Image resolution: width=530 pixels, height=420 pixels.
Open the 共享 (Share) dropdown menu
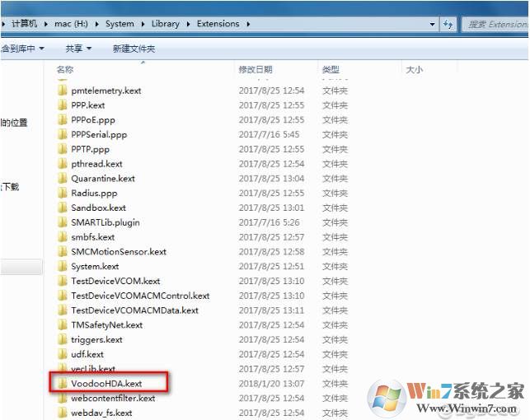(x=78, y=49)
